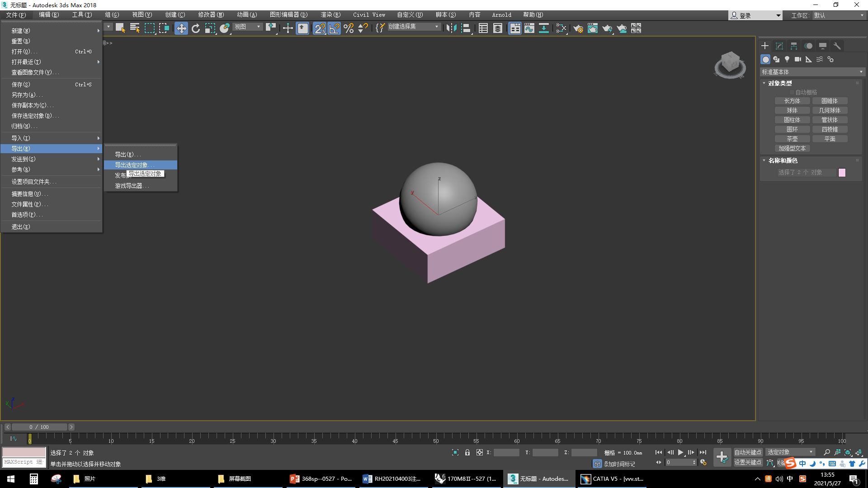This screenshot has height=488, width=868.
Task: Switch to the Lights creation category icon
Action: [x=787, y=59]
